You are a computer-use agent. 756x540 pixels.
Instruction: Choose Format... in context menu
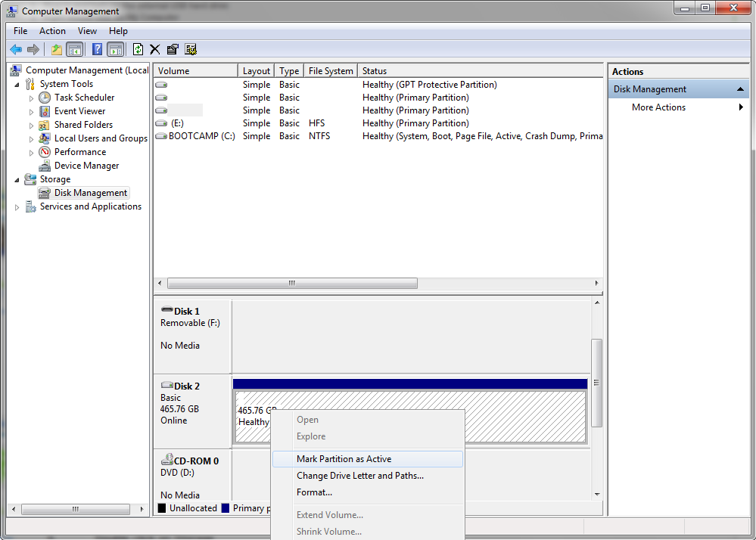[367, 492]
